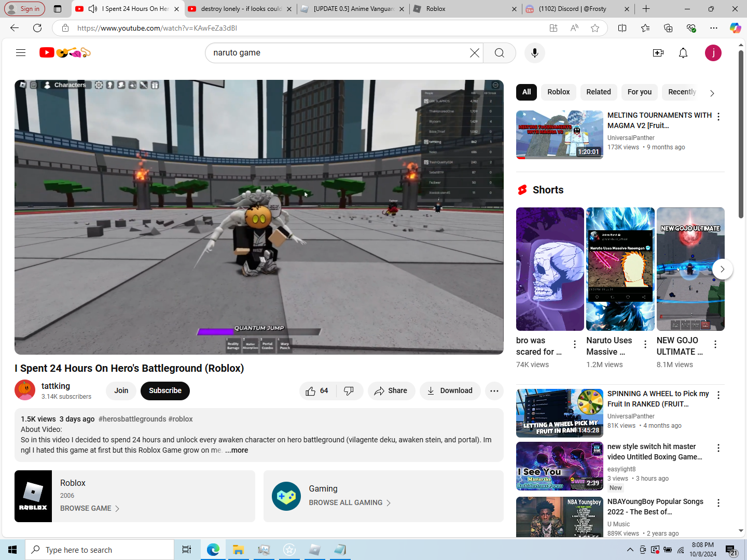Select the Recently filter chip
Image resolution: width=747 pixels, height=560 pixels.
[682, 92]
